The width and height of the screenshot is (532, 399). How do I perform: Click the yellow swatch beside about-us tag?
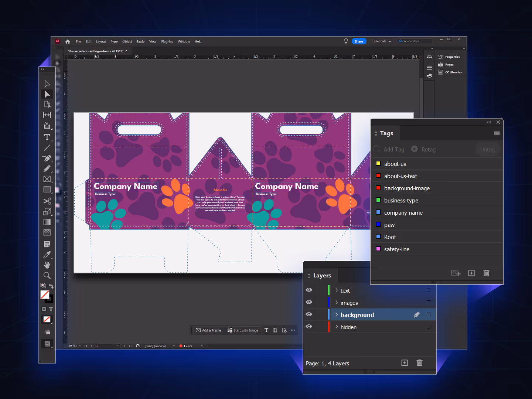pyautogui.click(x=378, y=163)
